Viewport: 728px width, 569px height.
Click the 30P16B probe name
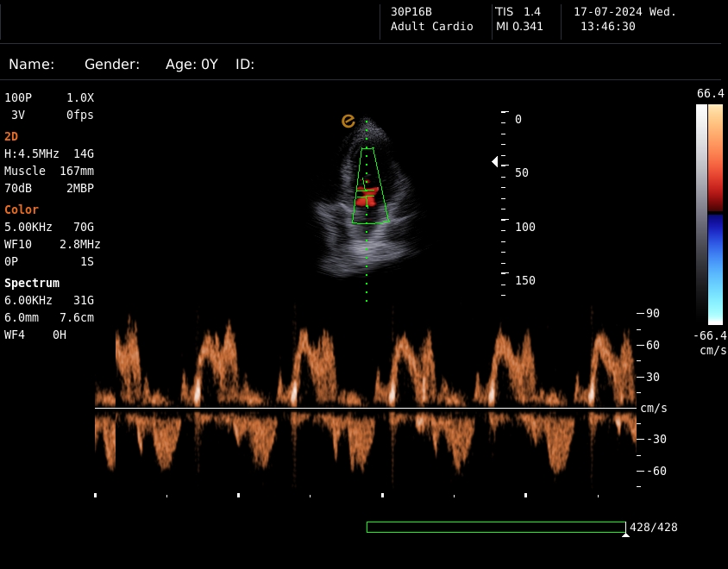pos(411,12)
